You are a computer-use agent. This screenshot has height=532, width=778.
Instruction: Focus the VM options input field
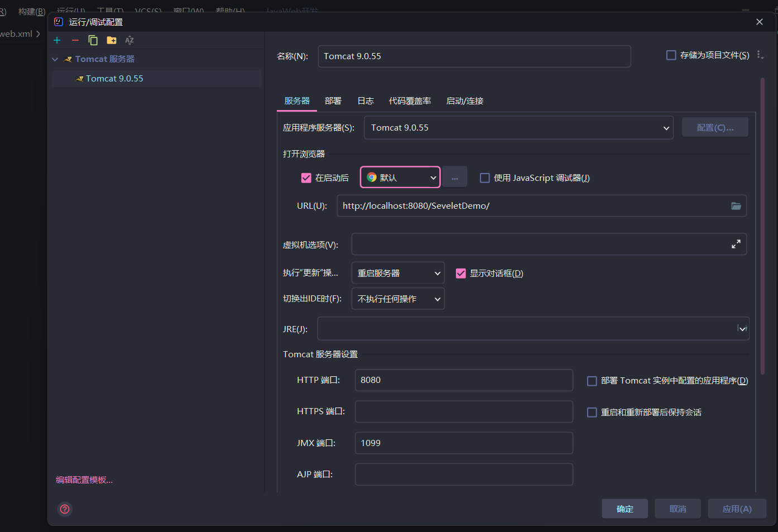549,244
